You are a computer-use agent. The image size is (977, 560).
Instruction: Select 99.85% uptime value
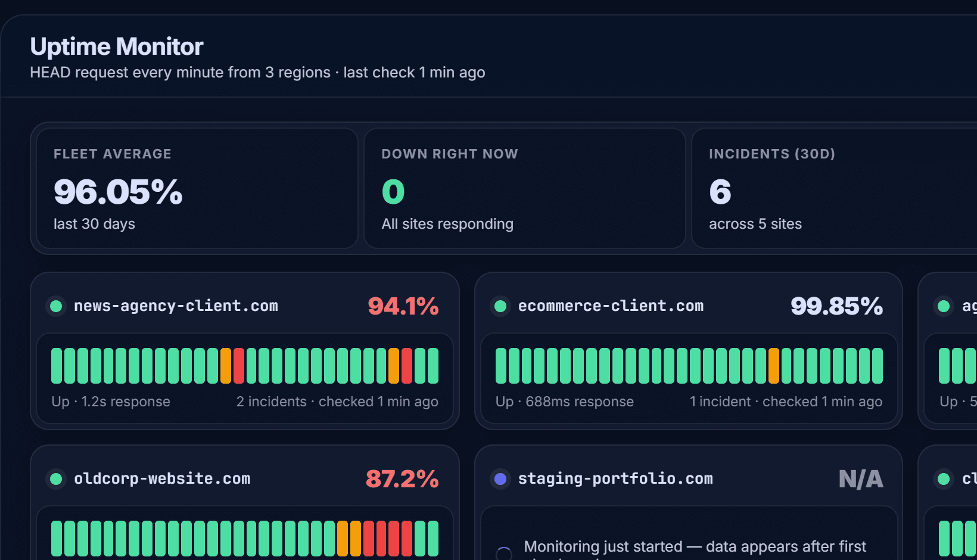(x=836, y=306)
